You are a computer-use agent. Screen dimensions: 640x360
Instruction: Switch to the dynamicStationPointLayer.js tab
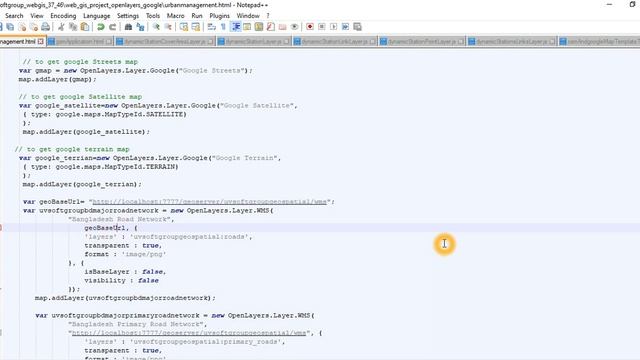(422, 42)
